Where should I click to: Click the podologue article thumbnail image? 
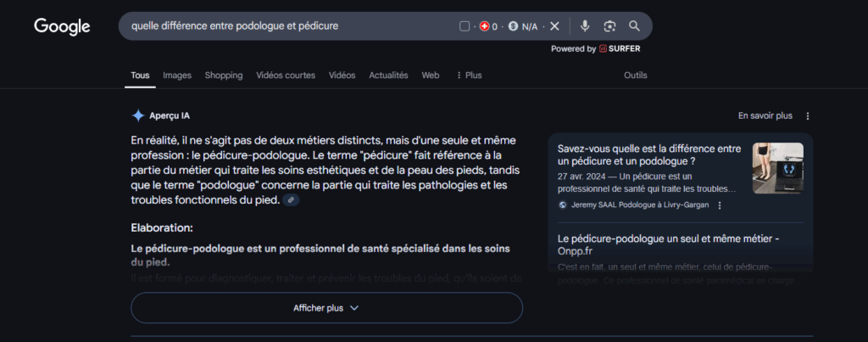[778, 168]
